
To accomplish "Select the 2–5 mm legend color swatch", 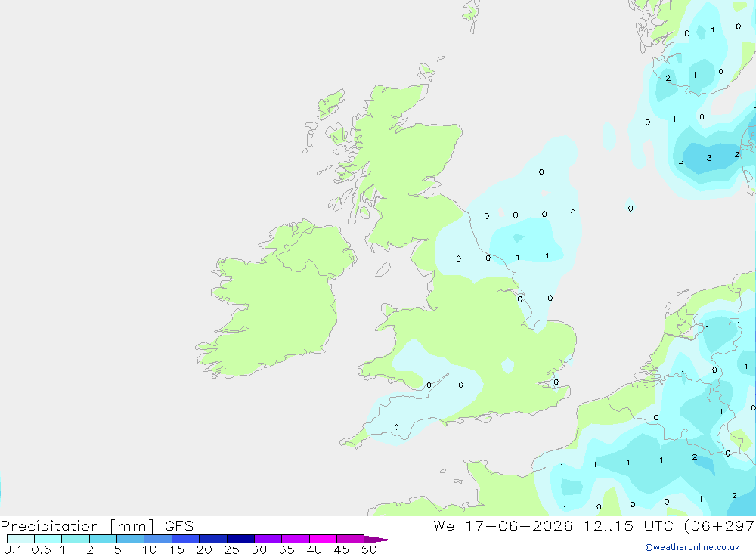I will pyautogui.click(x=103, y=539).
